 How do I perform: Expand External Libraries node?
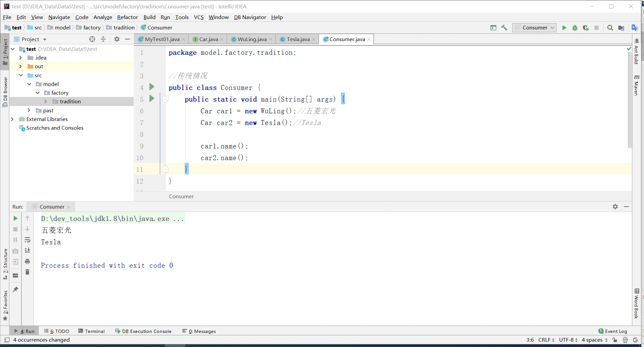click(12, 119)
